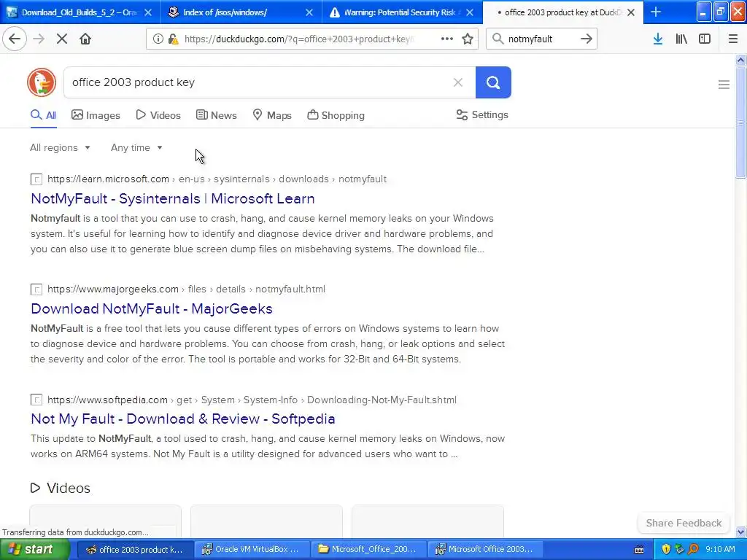
Task: Focus the Firefox notmyfault search box
Action: pyautogui.click(x=541, y=39)
